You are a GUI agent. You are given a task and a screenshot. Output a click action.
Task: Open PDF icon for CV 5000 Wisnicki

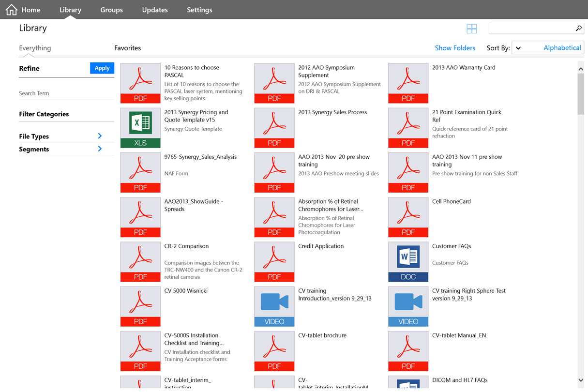coord(140,307)
